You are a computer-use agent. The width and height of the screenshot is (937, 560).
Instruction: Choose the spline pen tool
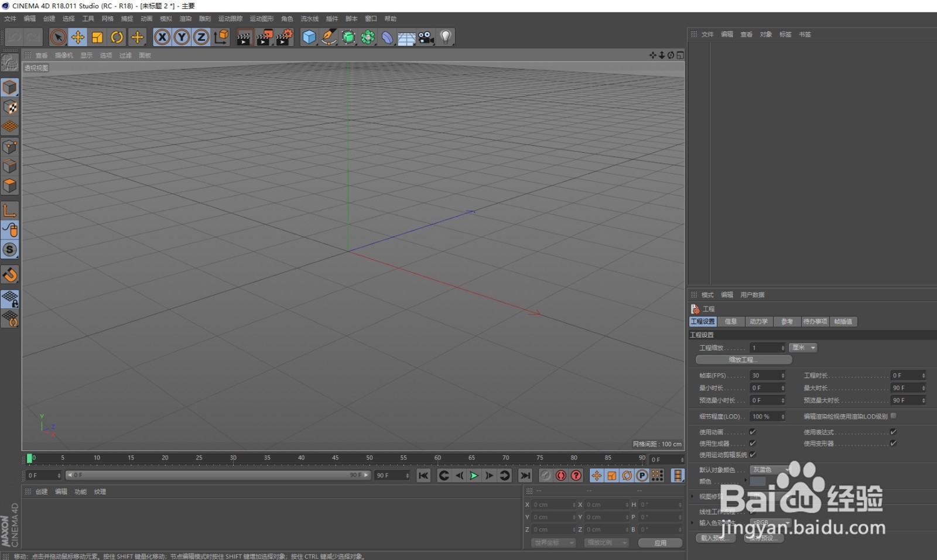(x=329, y=37)
